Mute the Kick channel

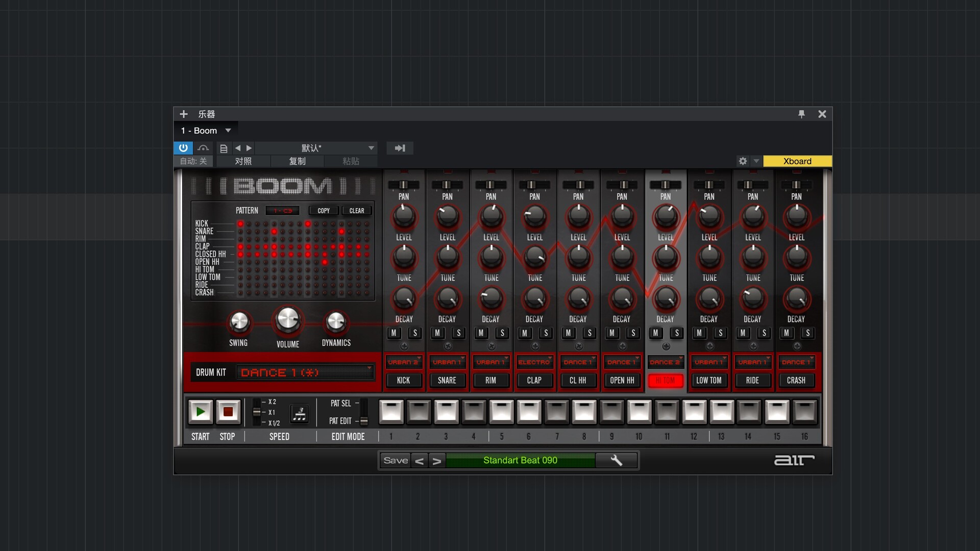pyautogui.click(x=394, y=333)
